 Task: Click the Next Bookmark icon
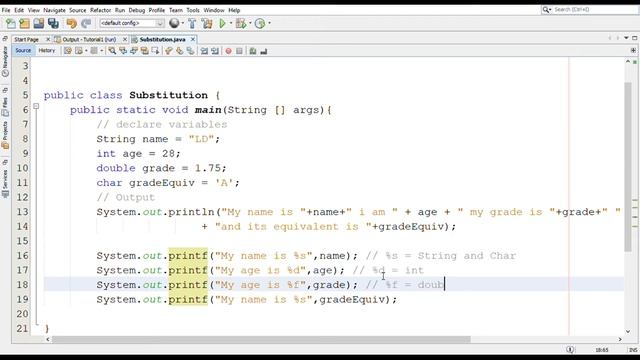coord(179,51)
